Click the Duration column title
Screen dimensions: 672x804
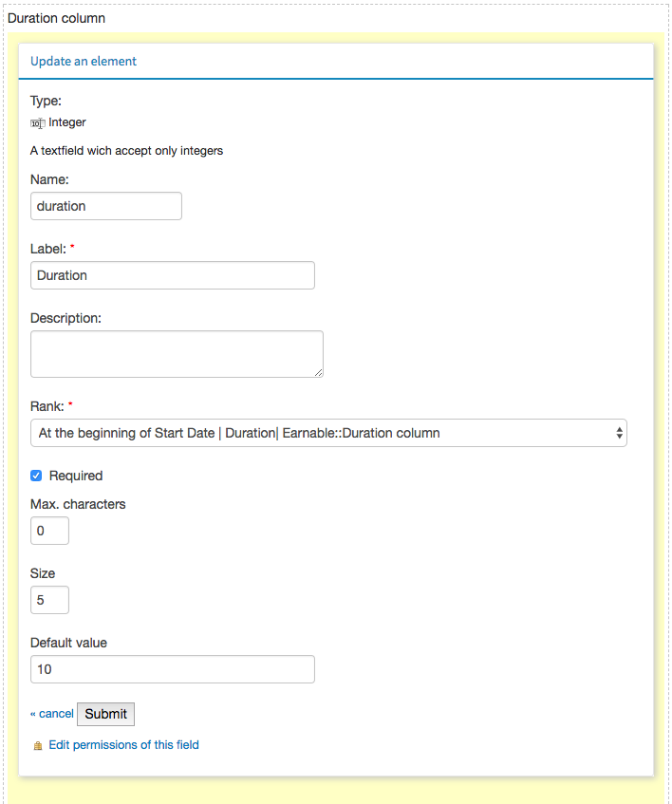(x=56, y=18)
